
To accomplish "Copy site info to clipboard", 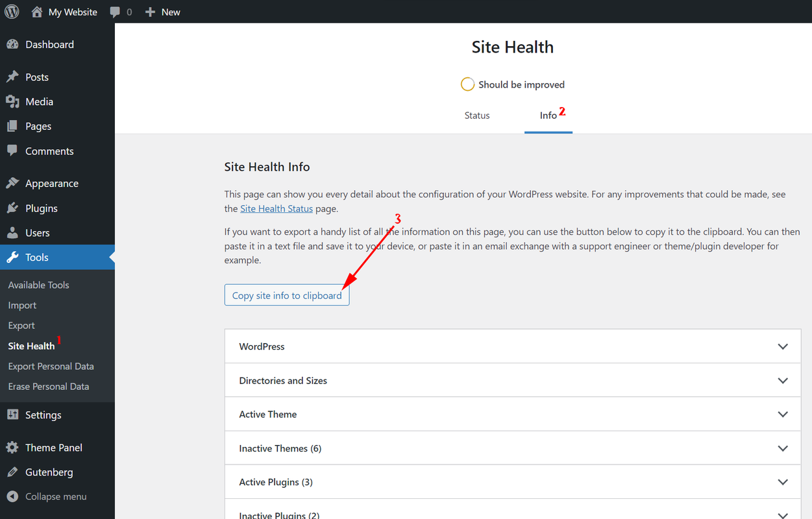I will pos(287,295).
